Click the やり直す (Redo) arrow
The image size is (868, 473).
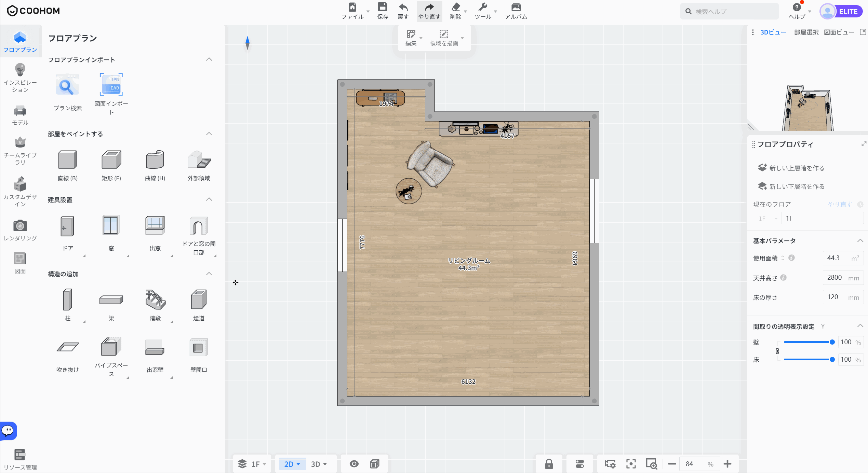point(429,7)
